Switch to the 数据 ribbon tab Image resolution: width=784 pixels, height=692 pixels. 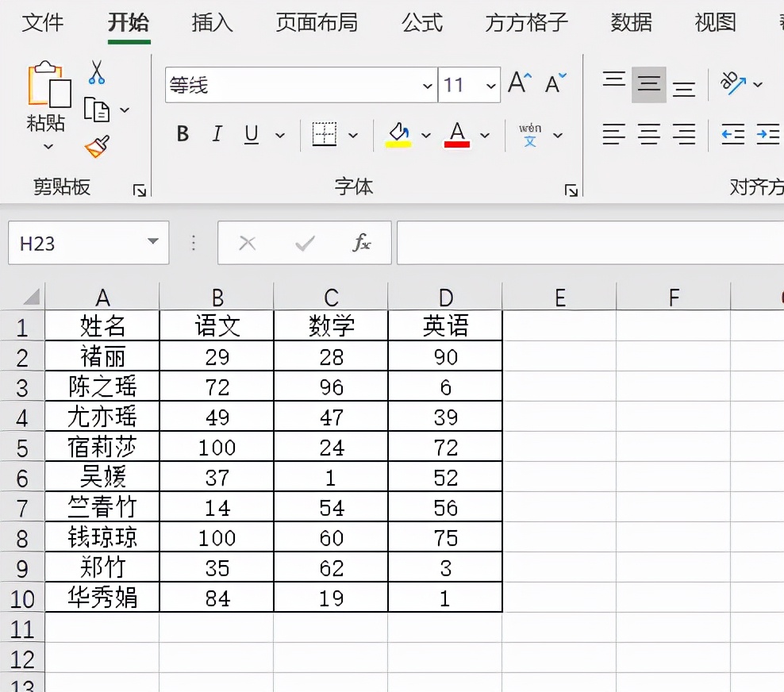[x=630, y=24]
